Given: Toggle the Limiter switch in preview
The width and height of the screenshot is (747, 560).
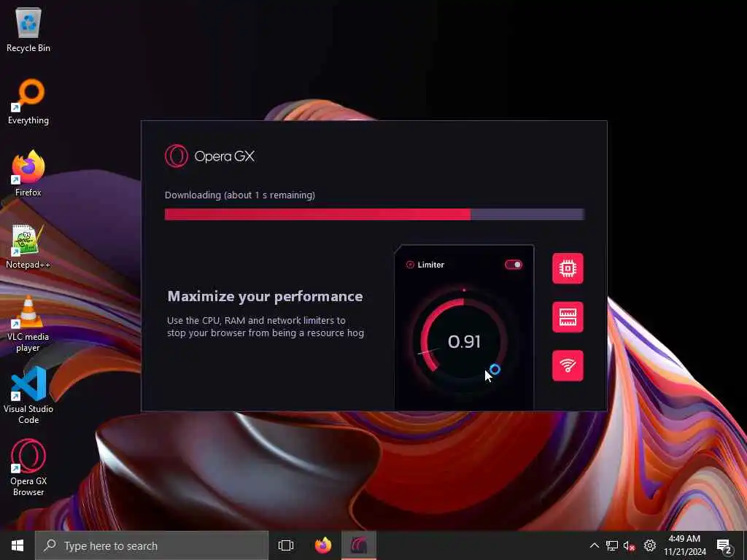Looking at the screenshot, I should [514, 265].
